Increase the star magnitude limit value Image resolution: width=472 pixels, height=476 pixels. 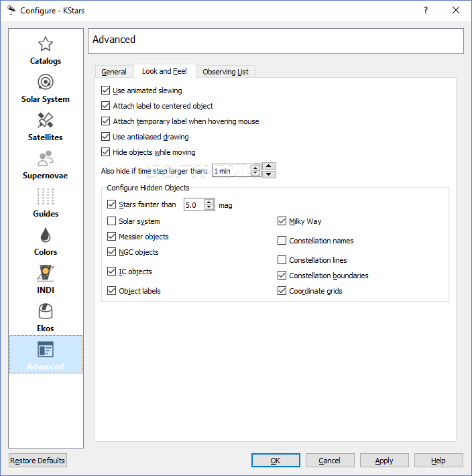(x=209, y=202)
